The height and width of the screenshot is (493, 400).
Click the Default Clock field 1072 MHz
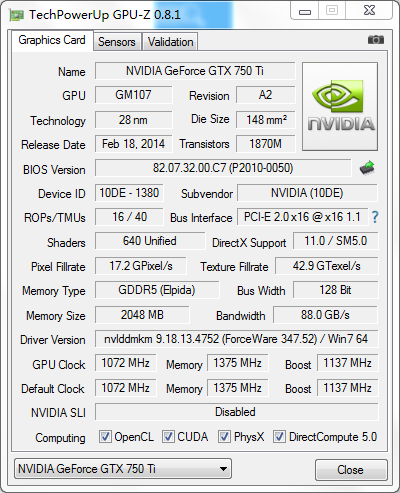click(x=126, y=388)
